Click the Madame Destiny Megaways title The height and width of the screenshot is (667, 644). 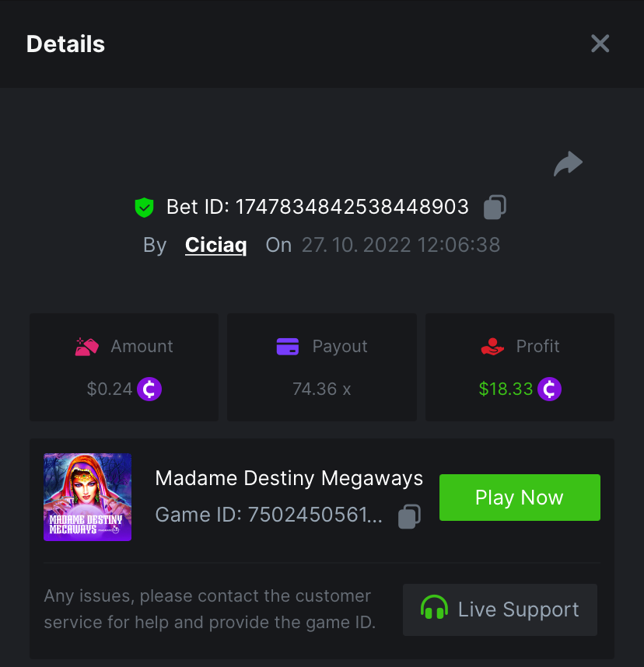[x=289, y=478]
